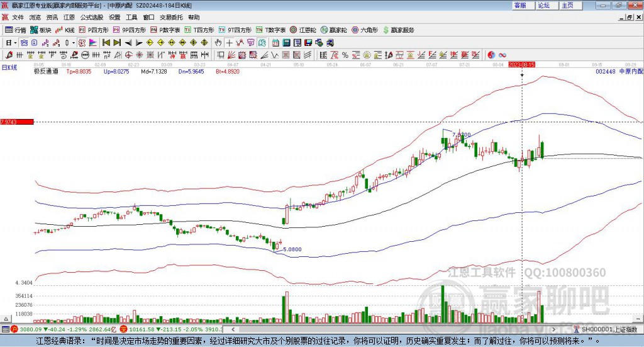
Task: Open the 帮助 menu
Action: tap(194, 17)
